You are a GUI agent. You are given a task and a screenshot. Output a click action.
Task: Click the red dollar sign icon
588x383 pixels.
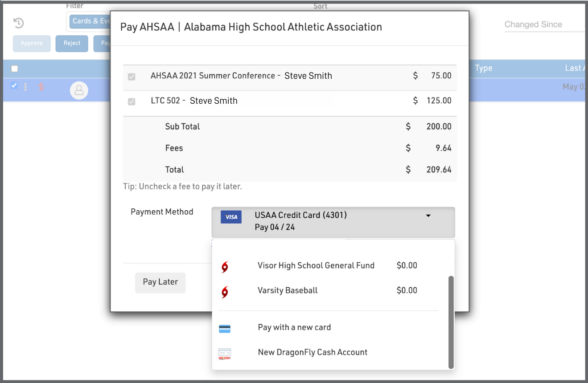pyautogui.click(x=41, y=87)
